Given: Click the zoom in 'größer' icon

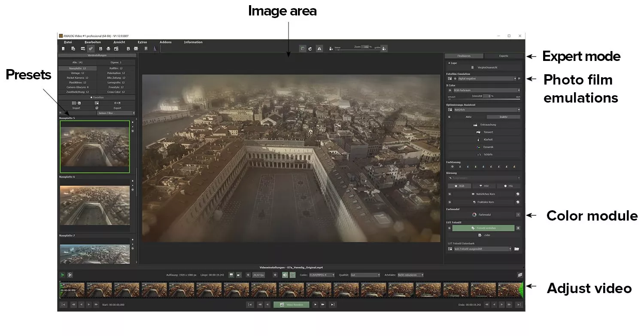Looking at the screenshot, I should (384, 49).
